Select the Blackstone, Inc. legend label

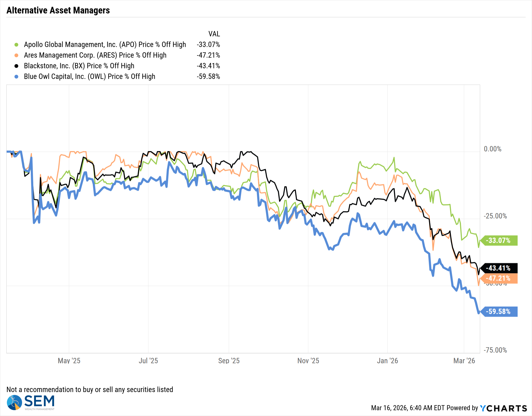point(79,66)
